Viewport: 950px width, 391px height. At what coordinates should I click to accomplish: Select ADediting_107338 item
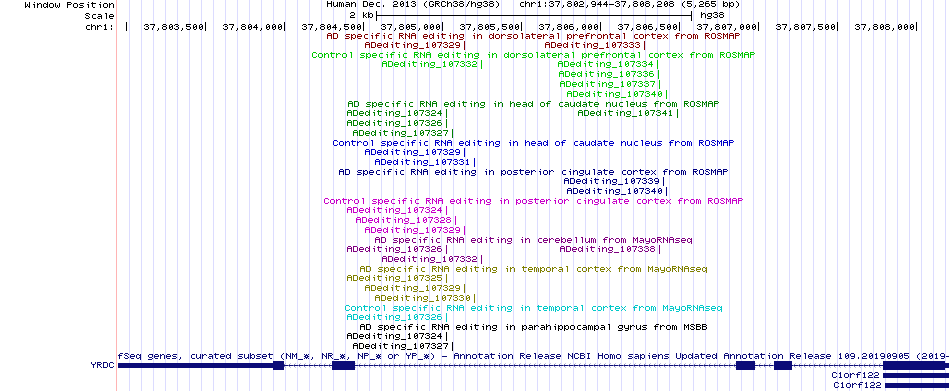point(610,249)
